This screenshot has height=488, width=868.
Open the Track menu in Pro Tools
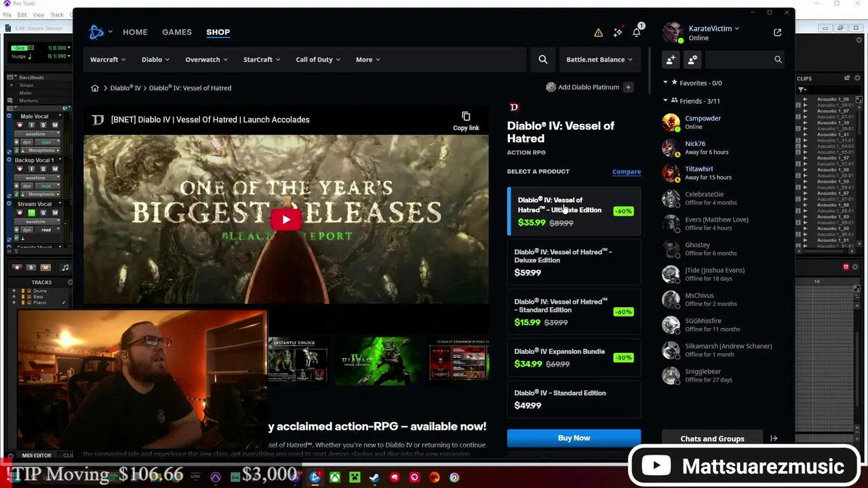[57, 15]
